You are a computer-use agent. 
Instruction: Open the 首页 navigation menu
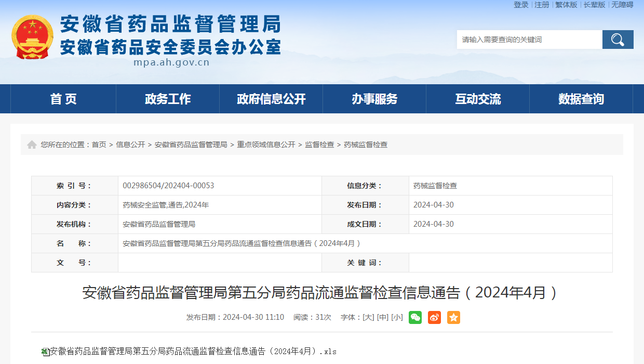click(63, 99)
